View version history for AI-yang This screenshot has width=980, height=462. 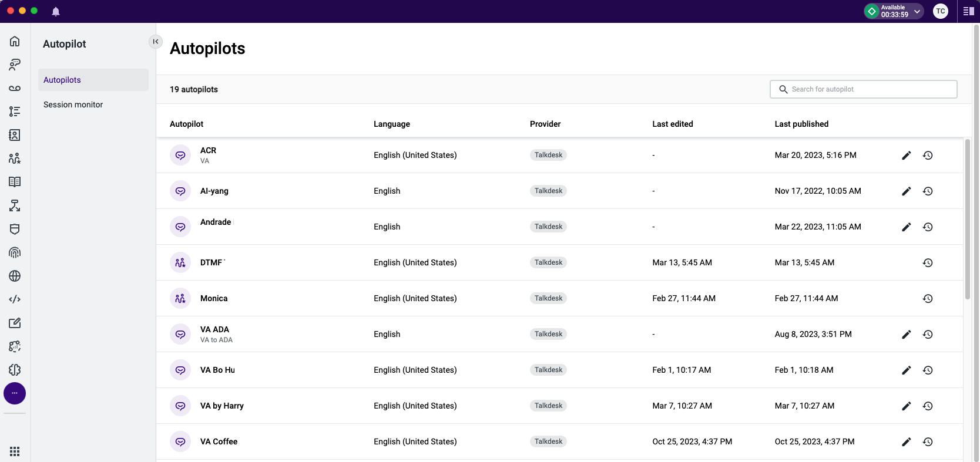click(928, 191)
